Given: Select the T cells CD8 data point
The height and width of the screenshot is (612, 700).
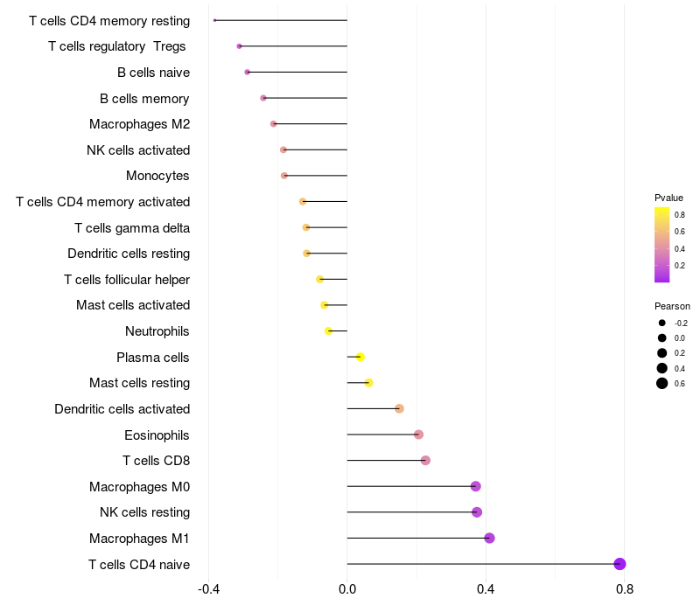Looking at the screenshot, I should click(425, 461).
